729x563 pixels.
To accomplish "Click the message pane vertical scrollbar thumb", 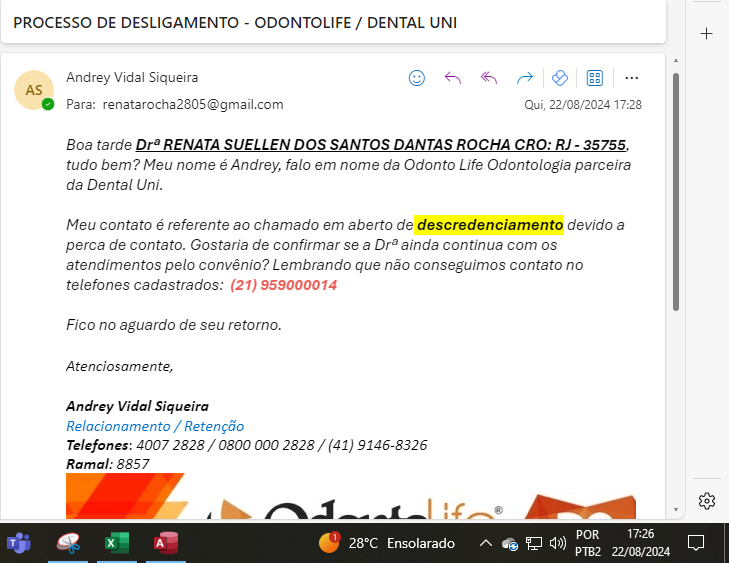I will pyautogui.click(x=676, y=192).
